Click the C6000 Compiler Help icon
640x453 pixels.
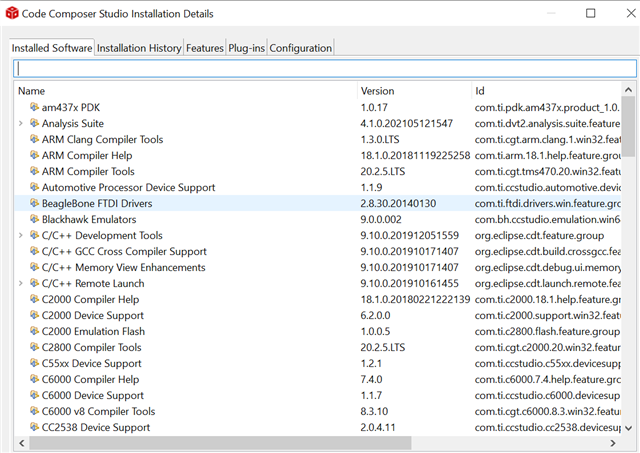coord(34,379)
